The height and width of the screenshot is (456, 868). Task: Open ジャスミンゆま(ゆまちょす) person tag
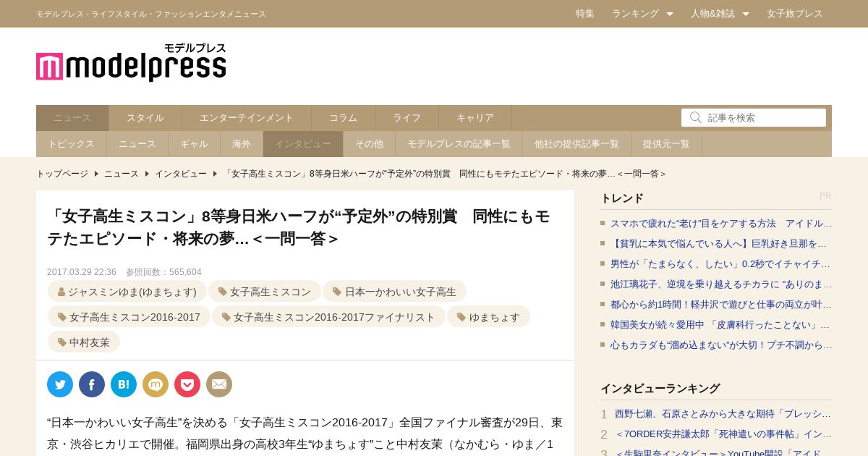[x=127, y=292]
